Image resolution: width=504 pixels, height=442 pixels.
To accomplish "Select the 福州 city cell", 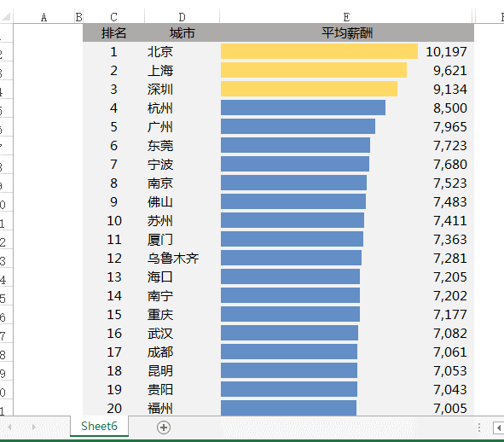I will pos(182,408).
